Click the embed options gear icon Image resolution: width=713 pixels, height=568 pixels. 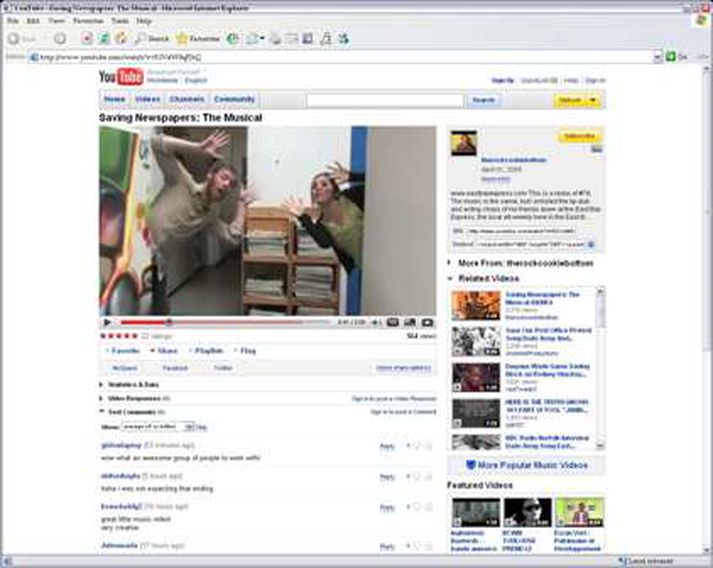tap(591, 244)
